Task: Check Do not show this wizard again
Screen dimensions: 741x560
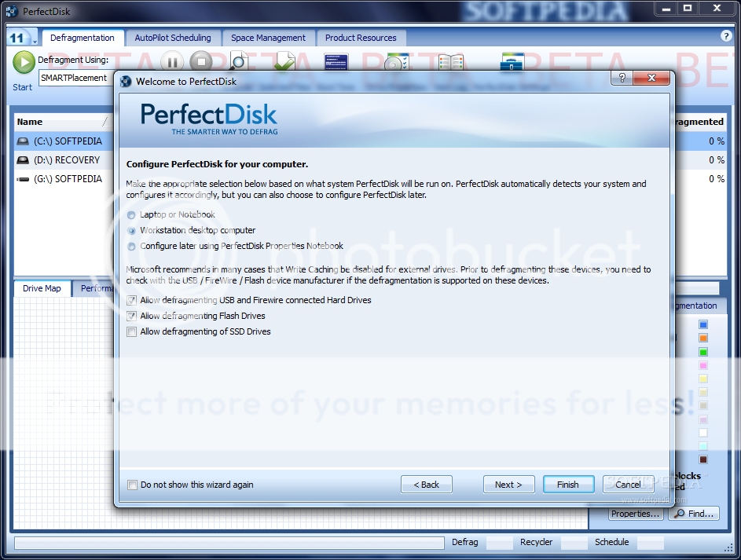Action: coord(132,485)
